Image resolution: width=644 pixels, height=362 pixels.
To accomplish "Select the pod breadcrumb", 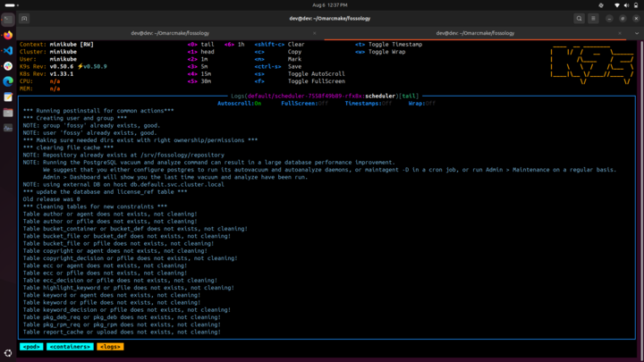I will tap(31, 347).
